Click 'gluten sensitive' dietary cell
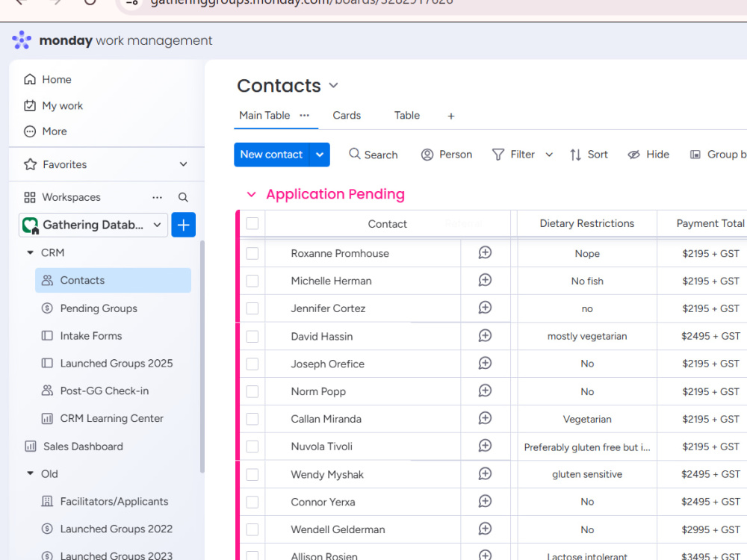 [x=587, y=474]
